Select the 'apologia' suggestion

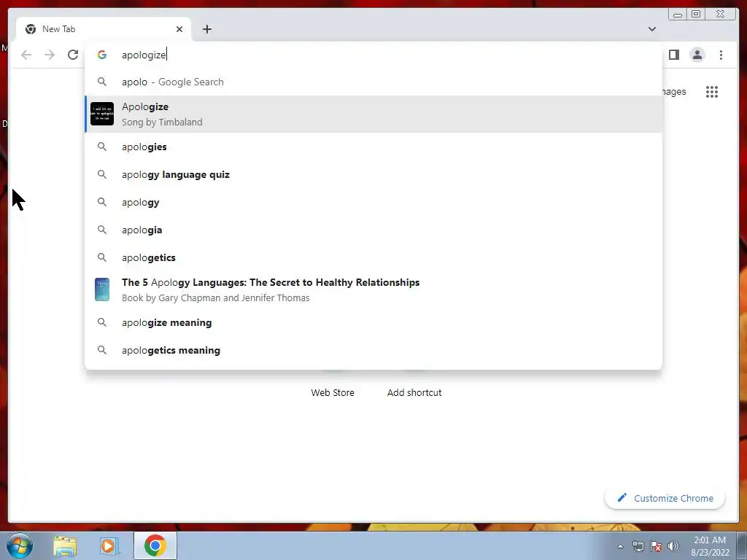coord(373,230)
